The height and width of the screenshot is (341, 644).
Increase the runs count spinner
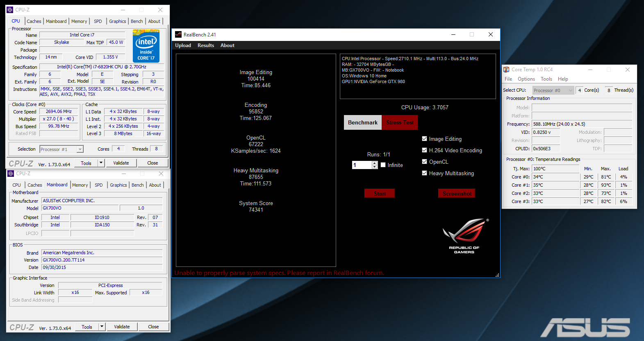[375, 163]
